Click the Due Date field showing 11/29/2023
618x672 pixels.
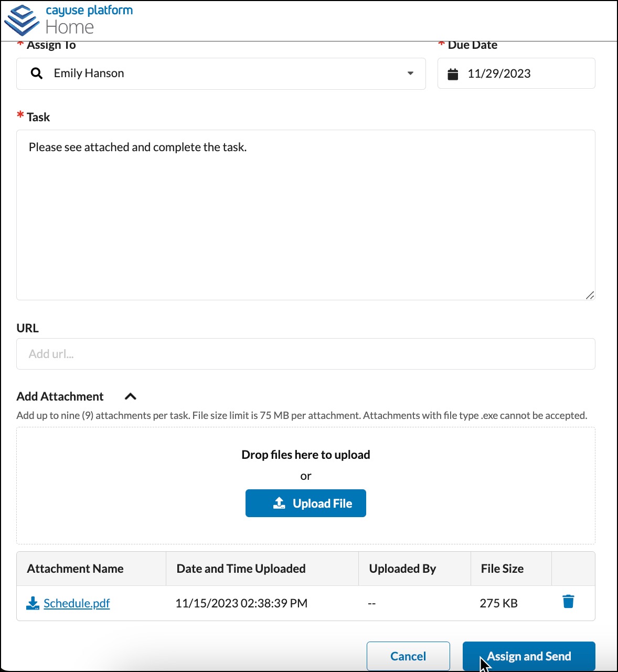point(516,73)
